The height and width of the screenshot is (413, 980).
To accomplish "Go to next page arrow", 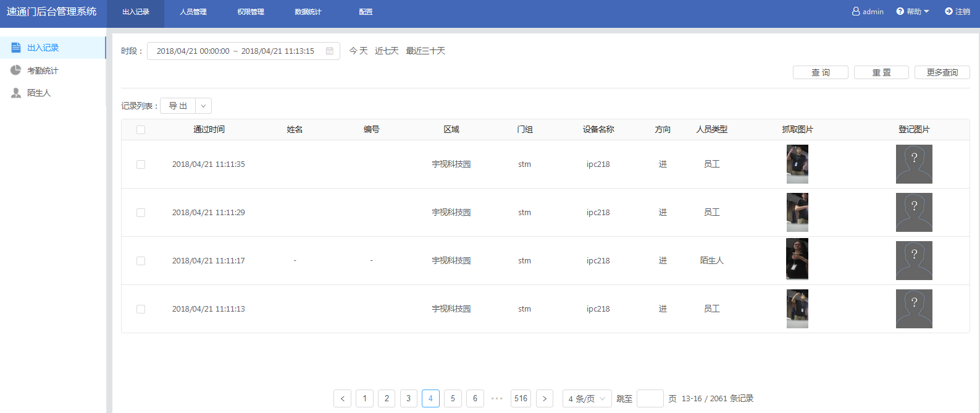I will [545, 399].
